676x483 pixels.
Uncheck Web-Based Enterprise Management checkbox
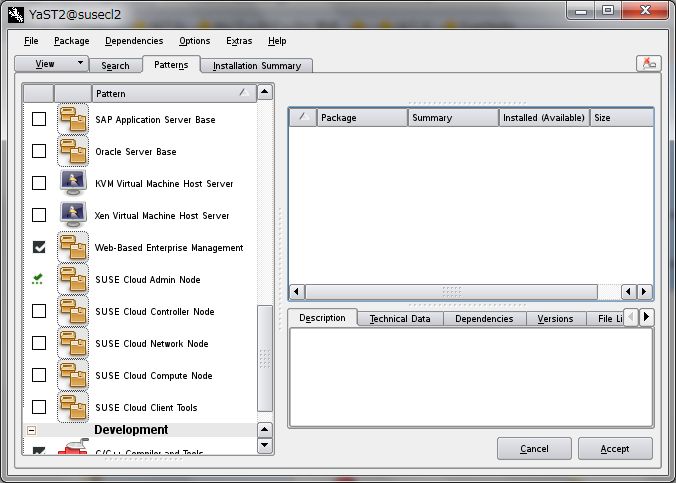pyautogui.click(x=39, y=247)
